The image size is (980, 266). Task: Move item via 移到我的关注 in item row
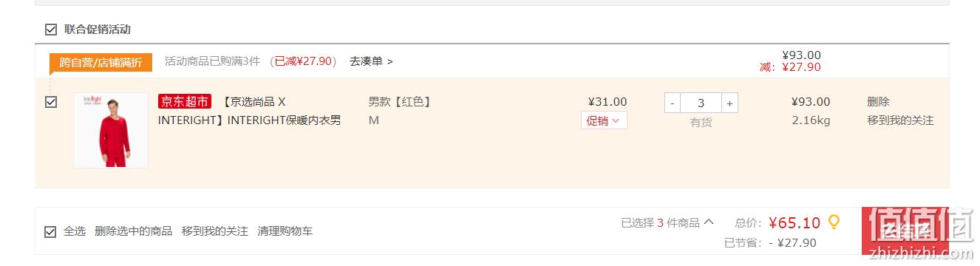click(x=900, y=120)
